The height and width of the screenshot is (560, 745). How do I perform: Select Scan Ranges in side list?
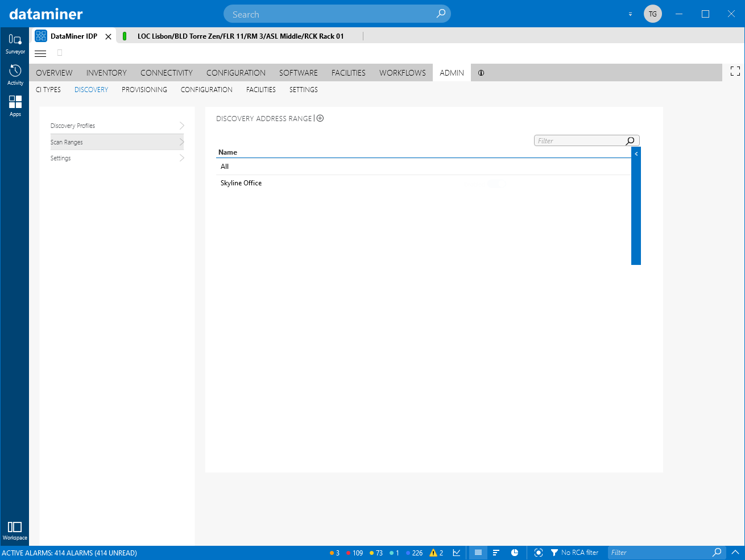click(x=117, y=142)
